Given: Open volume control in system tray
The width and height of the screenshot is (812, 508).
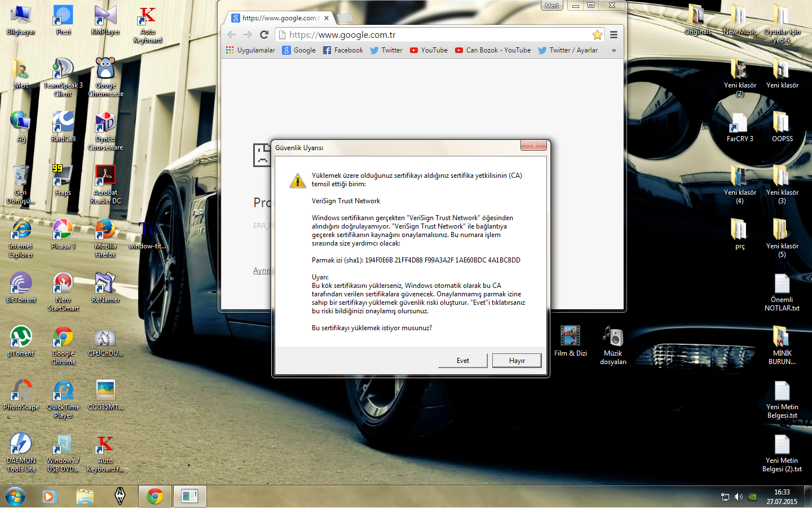Looking at the screenshot, I should [739, 497].
